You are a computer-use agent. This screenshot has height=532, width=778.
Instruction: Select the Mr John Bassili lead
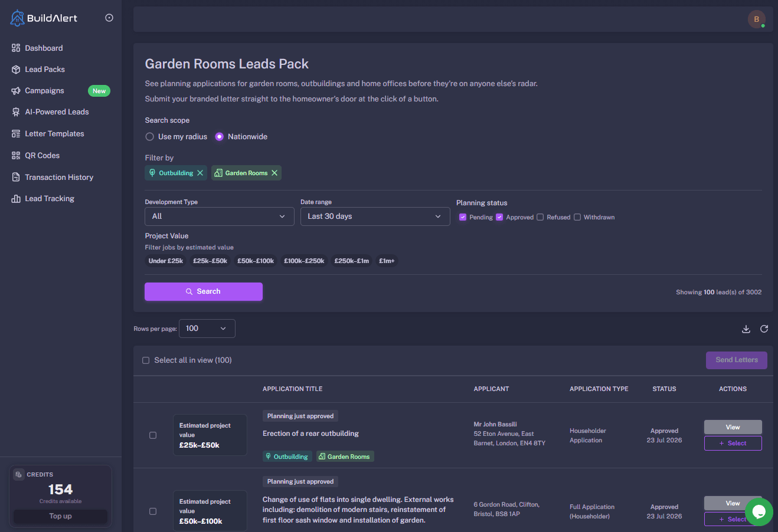(x=733, y=443)
